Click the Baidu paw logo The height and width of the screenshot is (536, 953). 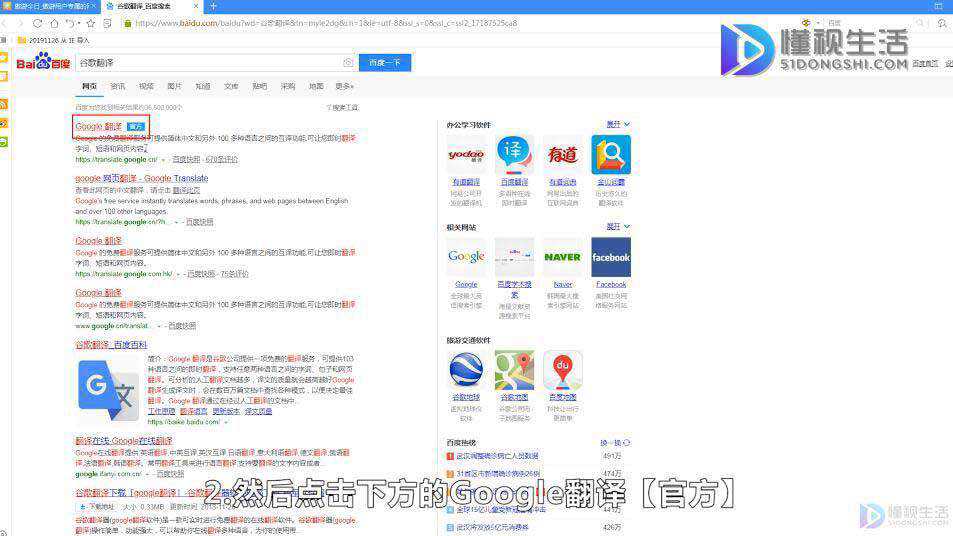pos(43,61)
